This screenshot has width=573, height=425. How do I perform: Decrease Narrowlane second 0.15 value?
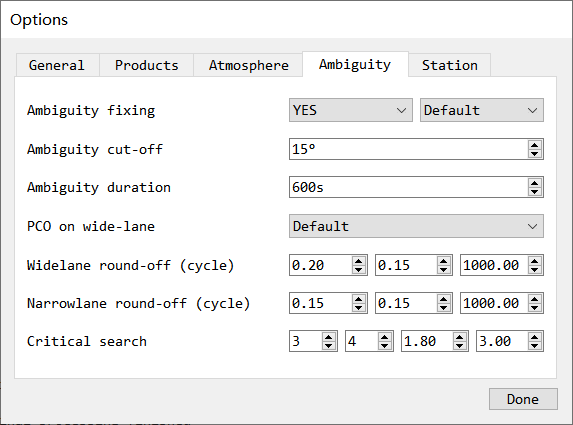click(x=444, y=307)
